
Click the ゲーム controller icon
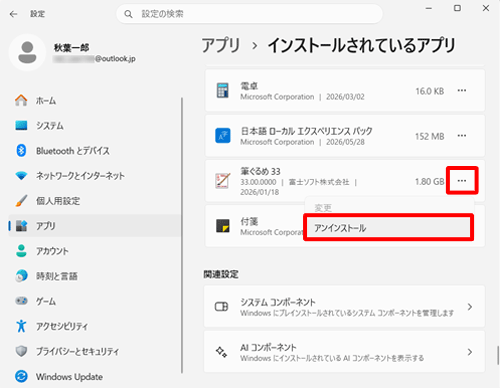click(21, 301)
